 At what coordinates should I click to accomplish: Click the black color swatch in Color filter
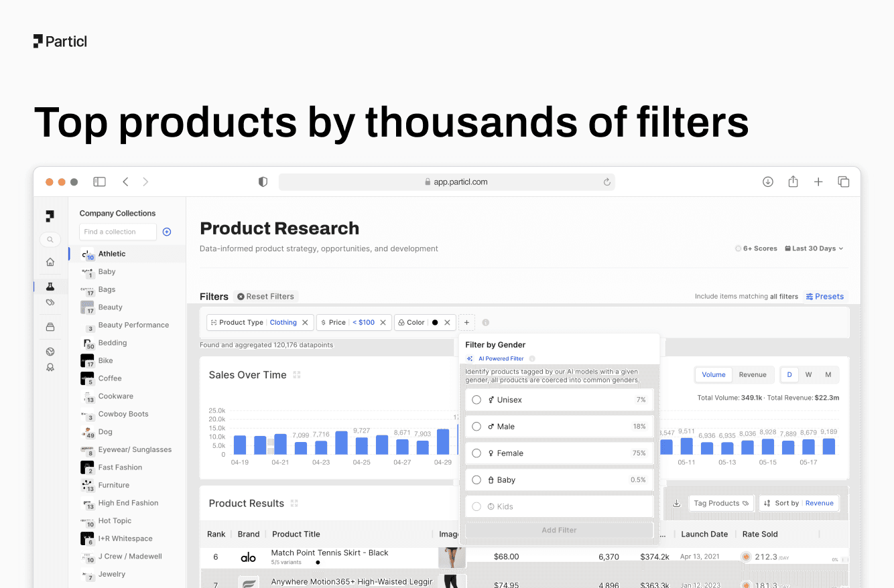pos(435,322)
